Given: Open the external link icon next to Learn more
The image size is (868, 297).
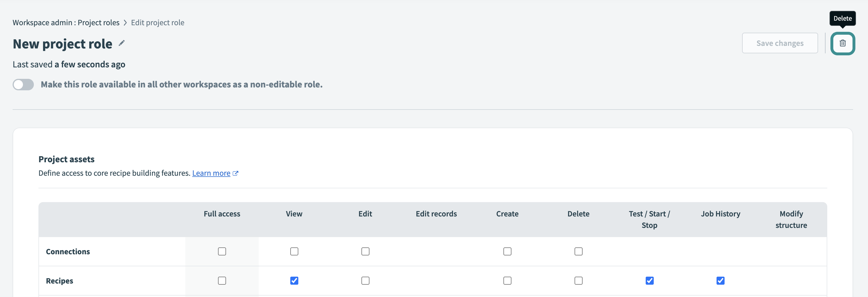Looking at the screenshot, I should (x=236, y=173).
